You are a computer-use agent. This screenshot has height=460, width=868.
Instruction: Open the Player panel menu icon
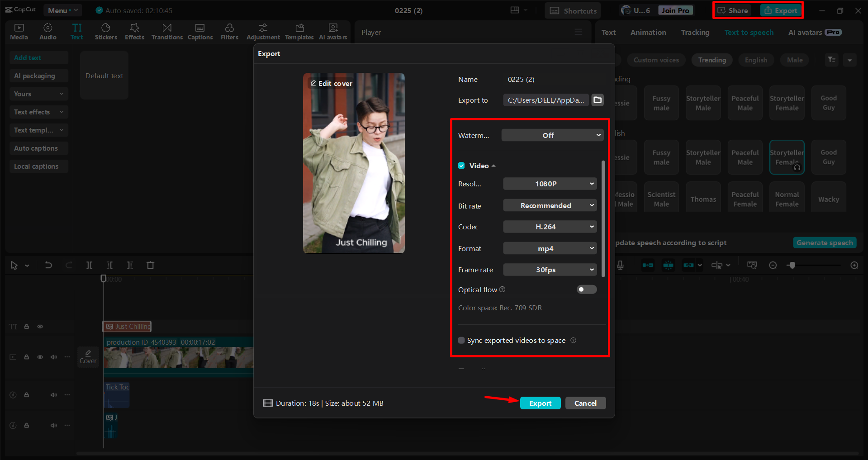[x=579, y=32]
